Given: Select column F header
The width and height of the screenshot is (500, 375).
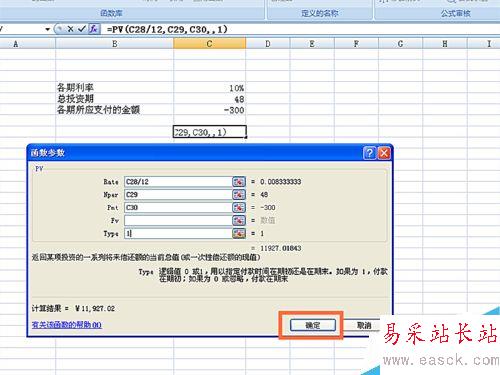Looking at the screenshot, I should tap(356, 44).
